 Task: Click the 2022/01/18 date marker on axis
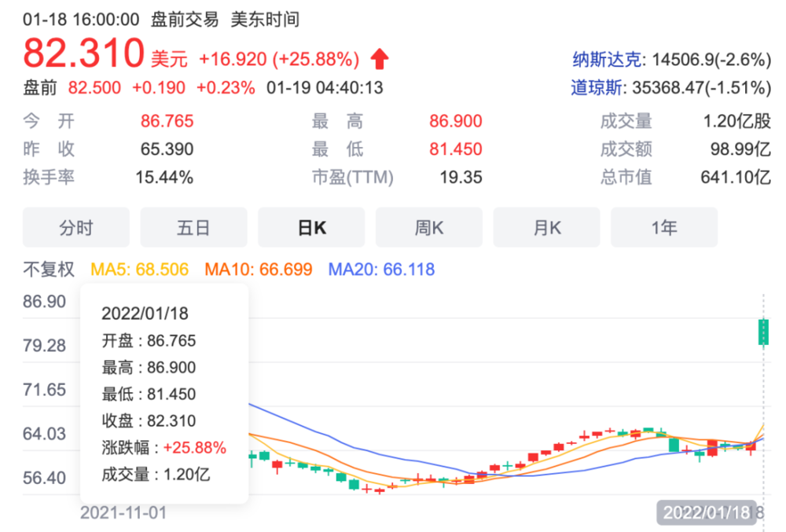[707, 512]
